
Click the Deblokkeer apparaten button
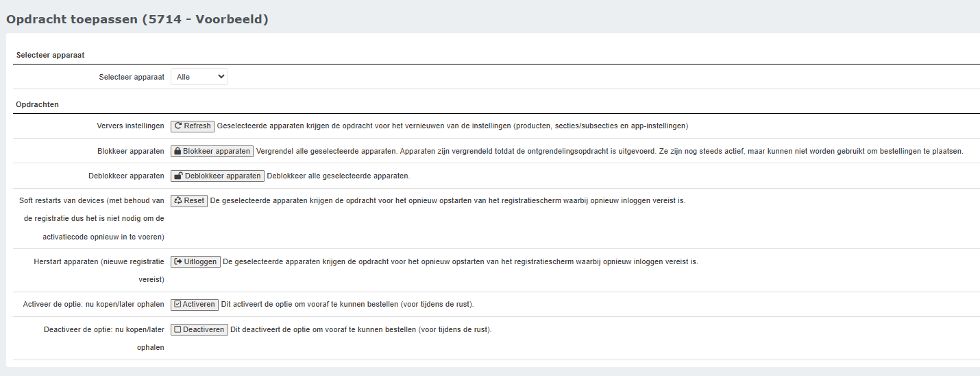point(217,176)
